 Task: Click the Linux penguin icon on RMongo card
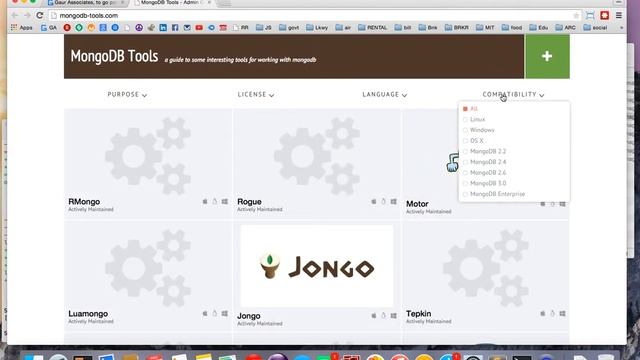pyautogui.click(x=215, y=201)
